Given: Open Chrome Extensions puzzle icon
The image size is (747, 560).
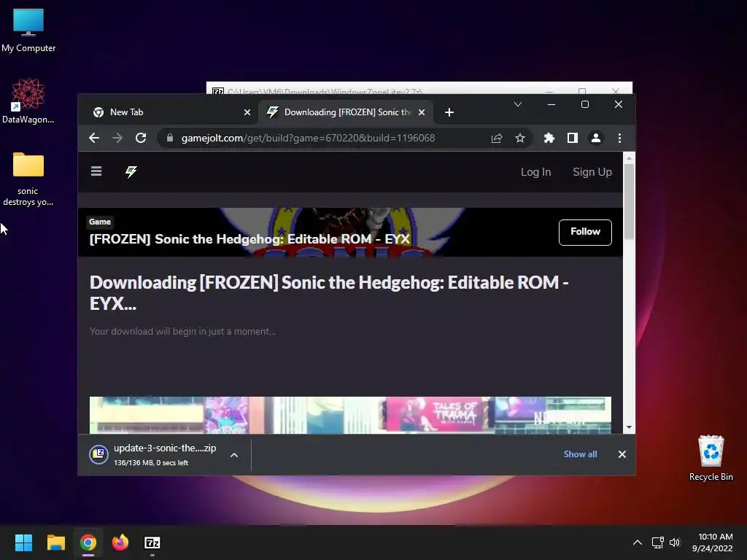Looking at the screenshot, I should coord(549,138).
